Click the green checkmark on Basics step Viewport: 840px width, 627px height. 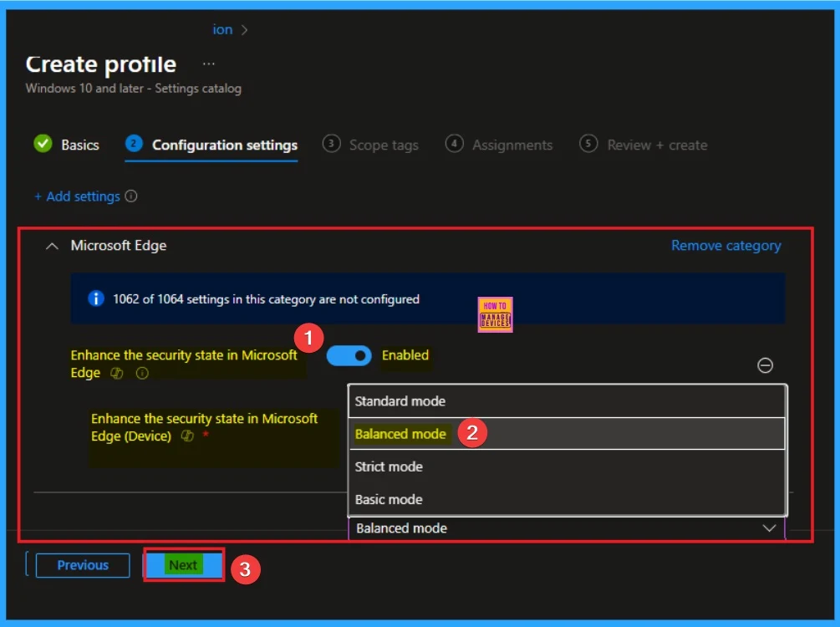coord(43,144)
